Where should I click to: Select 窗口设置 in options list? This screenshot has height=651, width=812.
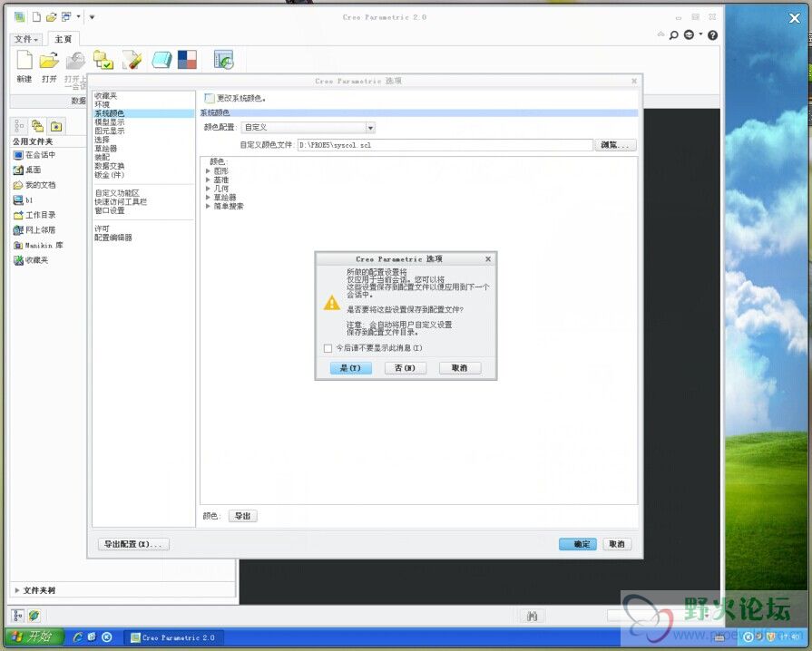(x=109, y=210)
